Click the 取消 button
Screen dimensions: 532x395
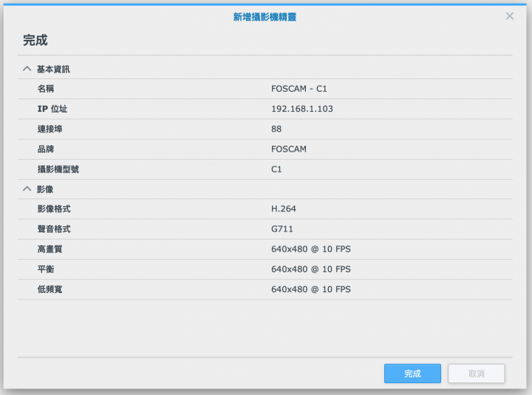(476, 374)
